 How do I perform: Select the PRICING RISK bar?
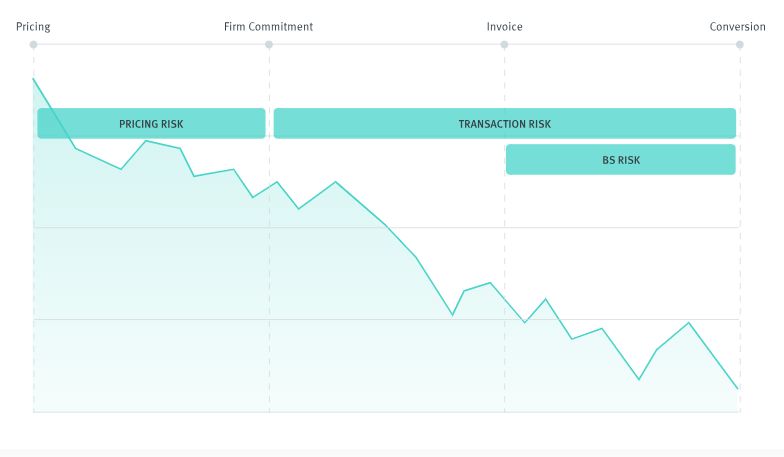click(151, 124)
